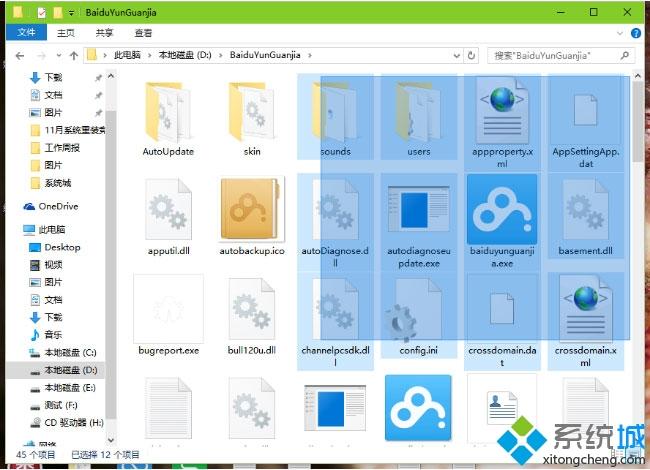Open the quick access toolbar customize dropdown
Screen dimensions: 650x470
coord(71,13)
